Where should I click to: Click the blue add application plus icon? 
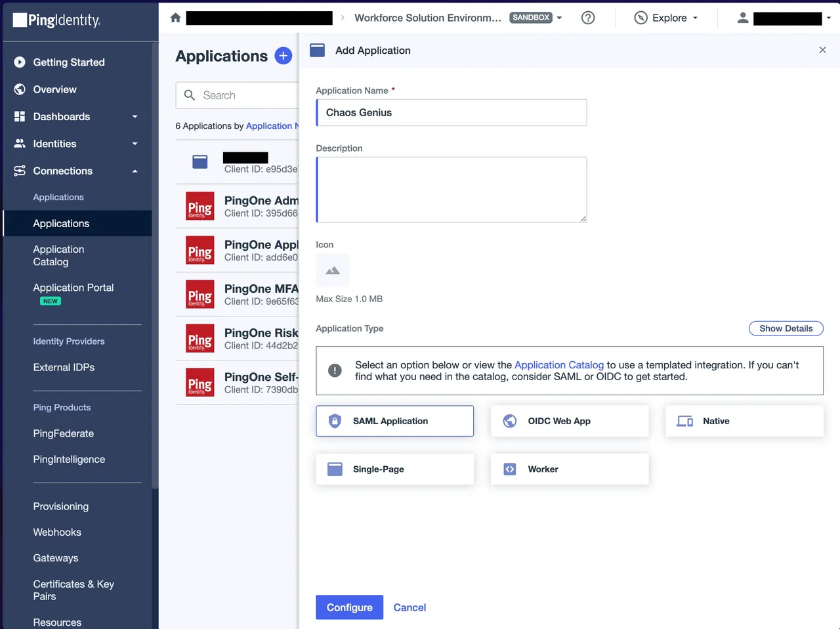(x=283, y=56)
